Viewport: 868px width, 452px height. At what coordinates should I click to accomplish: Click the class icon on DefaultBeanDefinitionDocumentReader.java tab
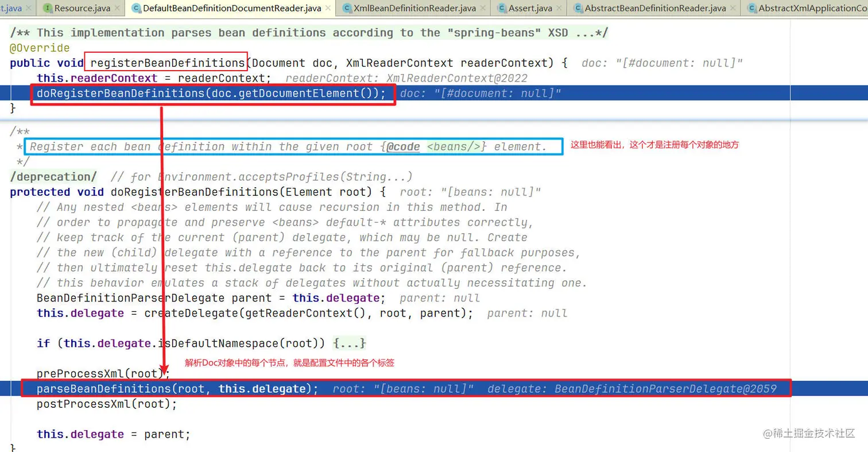click(x=135, y=9)
